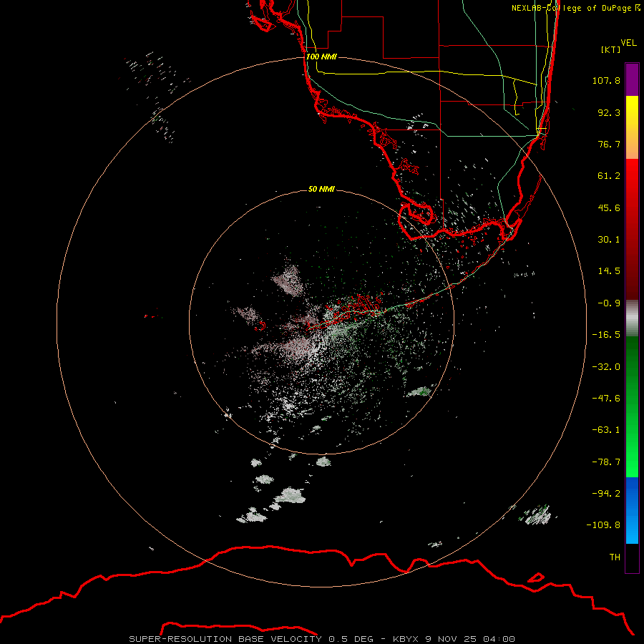Screen dimensions: 644x644
Task: Pick the gray near-zero segment of color bar
Action: (632, 318)
